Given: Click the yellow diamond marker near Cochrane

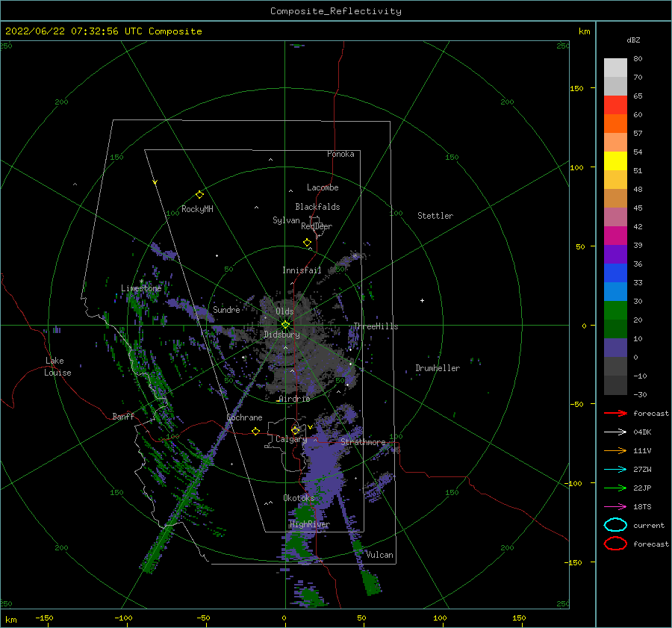Looking at the screenshot, I should [x=255, y=432].
